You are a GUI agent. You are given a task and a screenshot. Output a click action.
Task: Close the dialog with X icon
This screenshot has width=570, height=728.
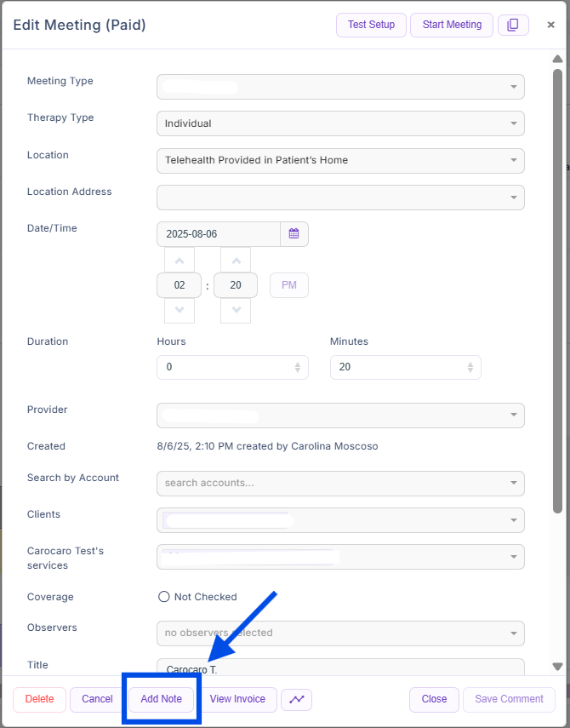pos(550,25)
